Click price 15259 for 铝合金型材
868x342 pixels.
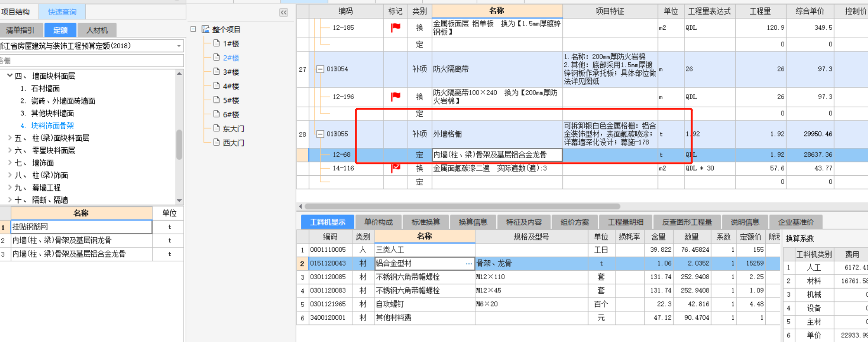click(x=752, y=264)
